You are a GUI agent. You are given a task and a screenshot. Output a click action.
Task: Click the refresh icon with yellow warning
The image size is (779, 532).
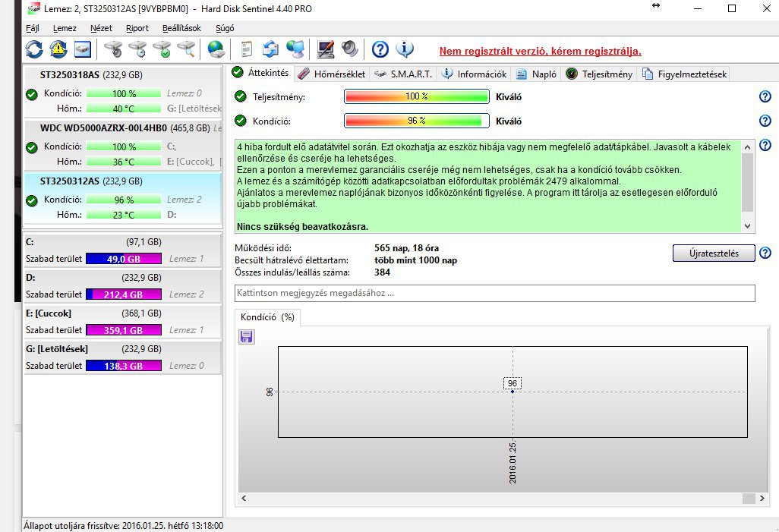tap(58, 49)
